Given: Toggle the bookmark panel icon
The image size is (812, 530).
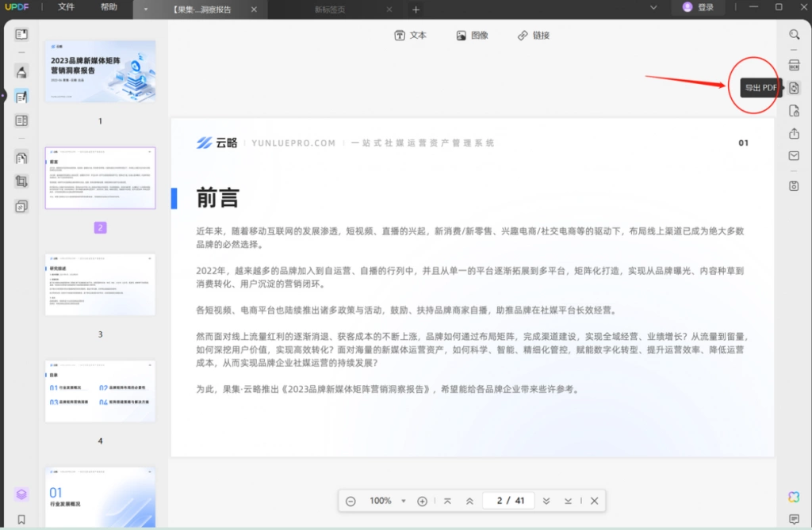Looking at the screenshot, I should (21, 519).
